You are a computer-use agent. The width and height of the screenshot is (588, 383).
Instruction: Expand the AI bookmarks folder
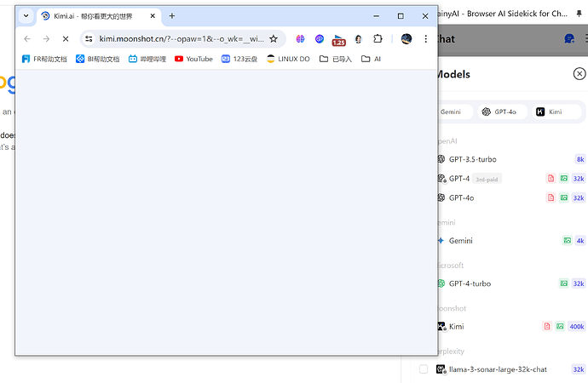click(x=371, y=59)
